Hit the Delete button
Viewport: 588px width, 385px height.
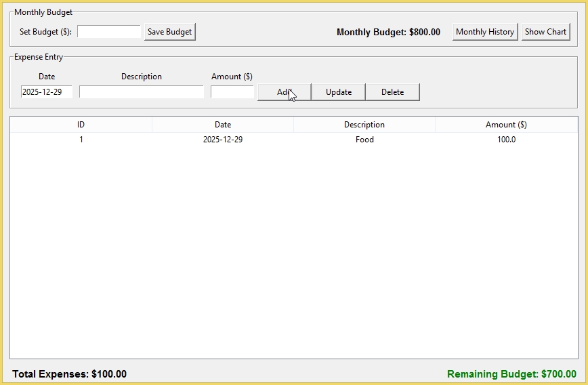(392, 92)
